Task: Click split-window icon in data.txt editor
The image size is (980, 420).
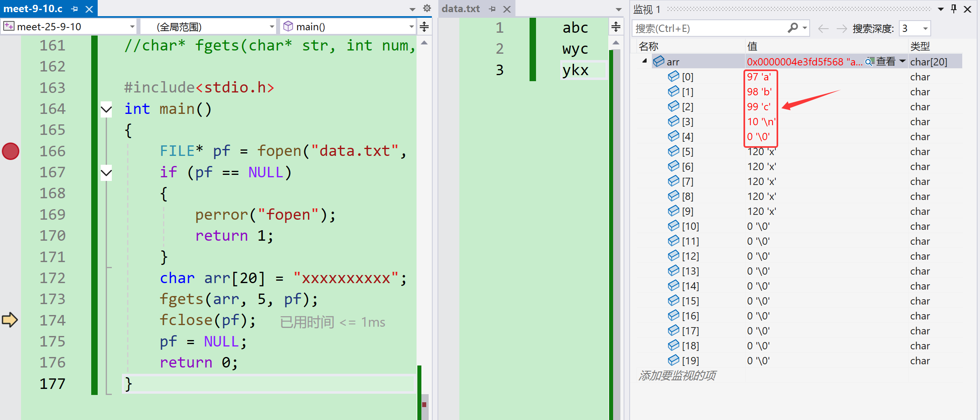Action: pyautogui.click(x=616, y=27)
